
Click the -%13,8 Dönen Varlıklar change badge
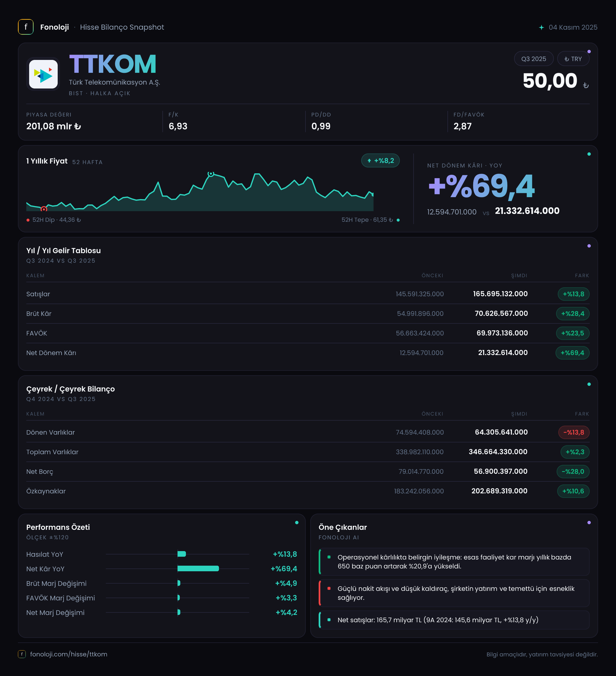(x=573, y=432)
